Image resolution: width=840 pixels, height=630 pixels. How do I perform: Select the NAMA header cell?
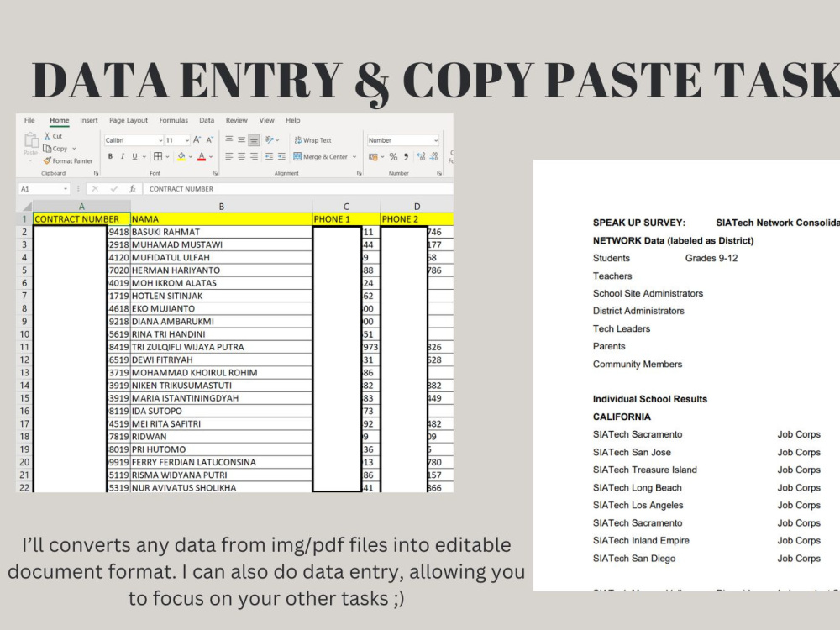tap(221, 219)
